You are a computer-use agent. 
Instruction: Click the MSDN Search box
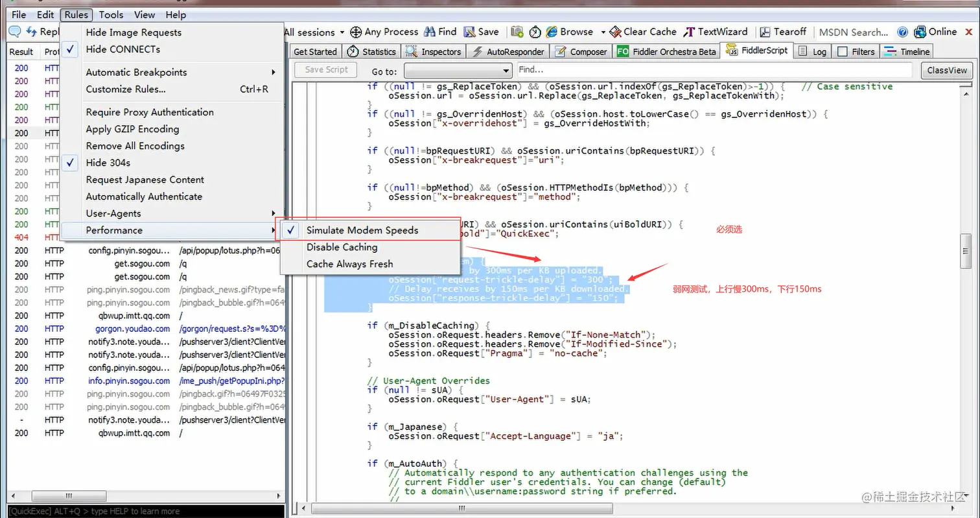[x=854, y=32]
